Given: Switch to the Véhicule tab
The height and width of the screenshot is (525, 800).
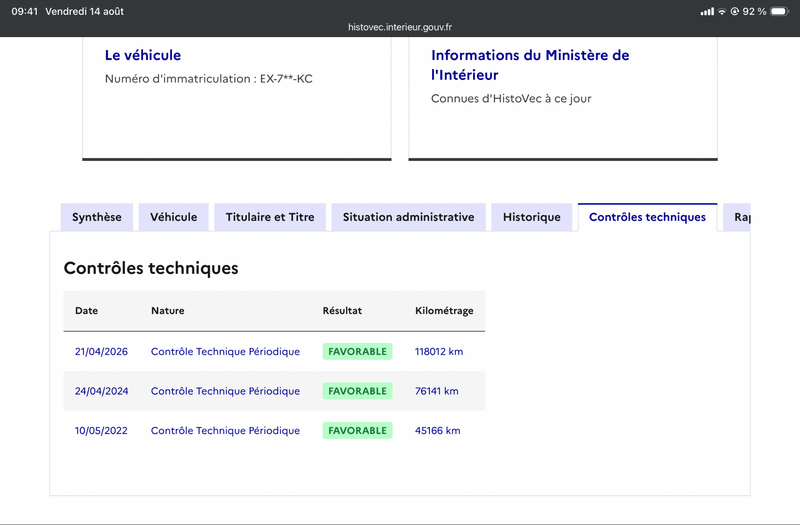Looking at the screenshot, I should pos(173,217).
